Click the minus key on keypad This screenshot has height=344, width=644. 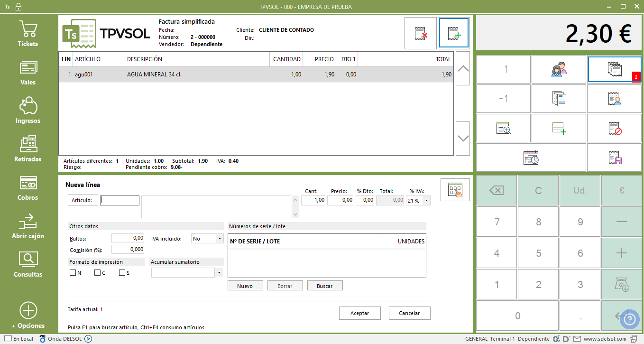point(622,222)
